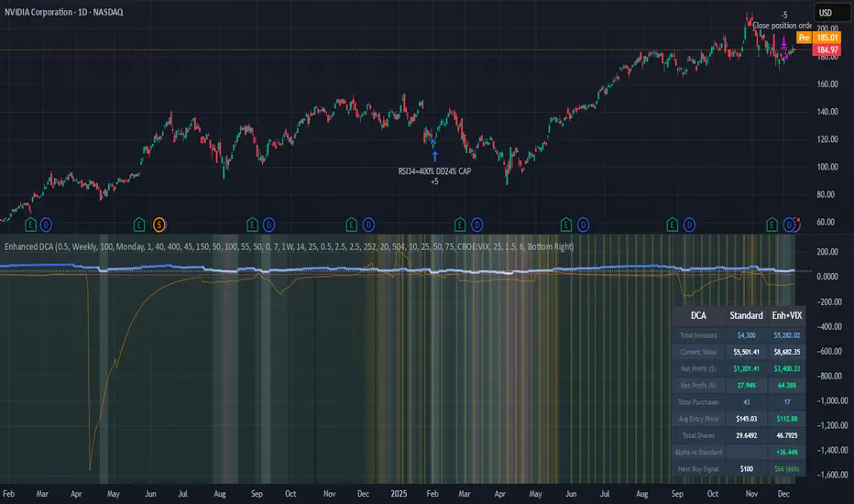Click the Total Purchases row label
Screen dimensions: 854x504
pos(698,402)
